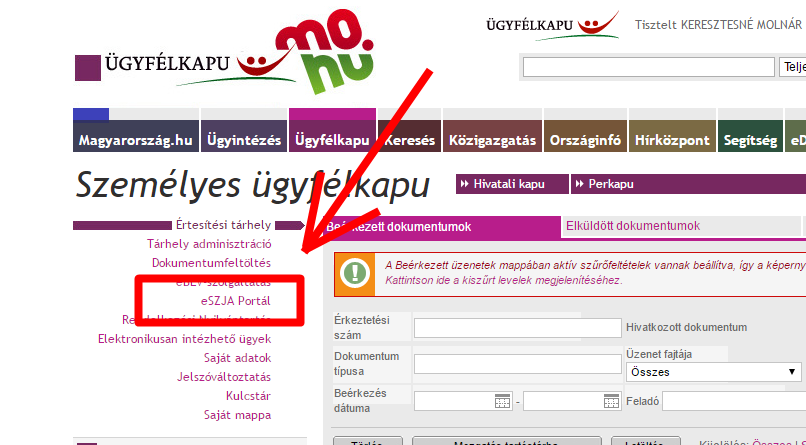
Task: Click the orange exclamation warning icon
Action: [355, 274]
